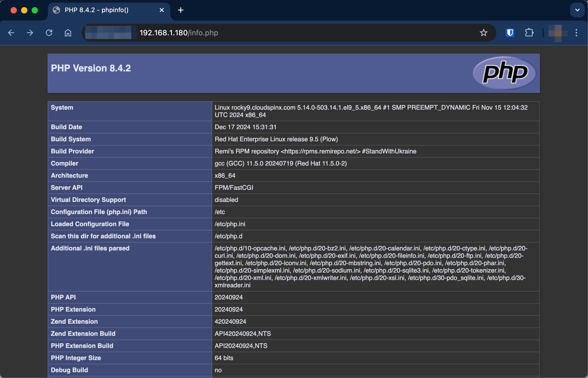Open the extensions puzzle-piece menu
This screenshot has width=588, height=378.
click(529, 32)
